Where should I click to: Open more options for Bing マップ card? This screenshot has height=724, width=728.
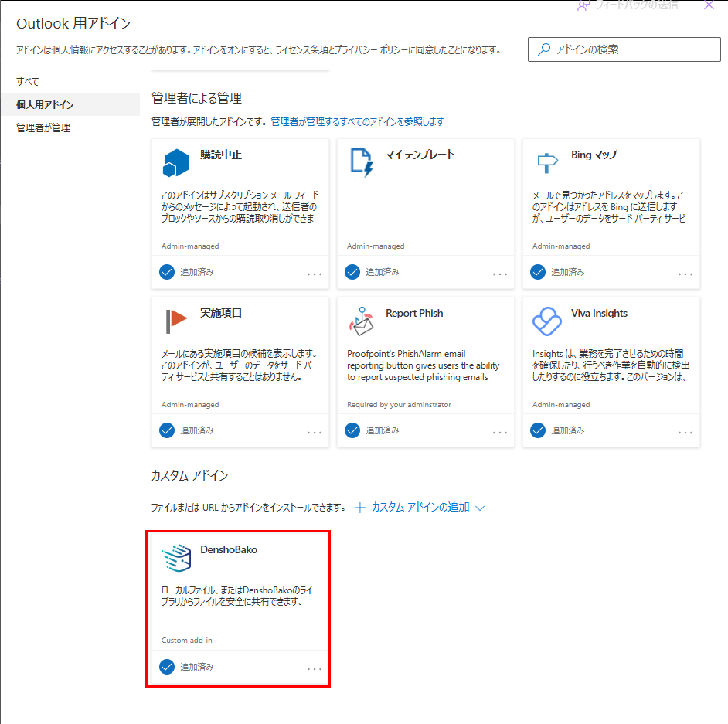tap(685, 274)
